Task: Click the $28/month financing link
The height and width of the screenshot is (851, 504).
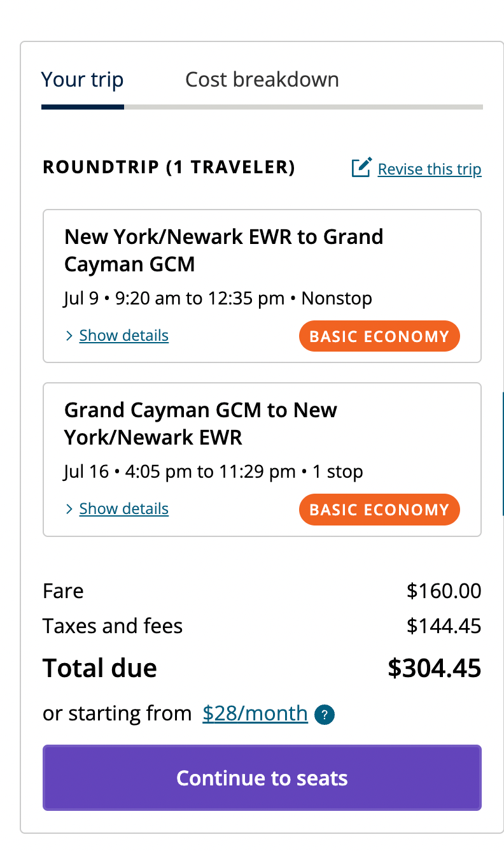Action: tap(255, 713)
